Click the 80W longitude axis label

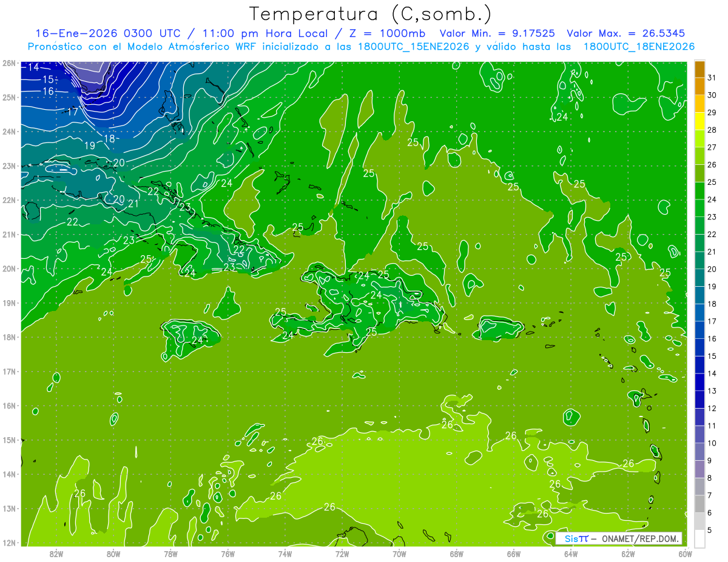113,554
